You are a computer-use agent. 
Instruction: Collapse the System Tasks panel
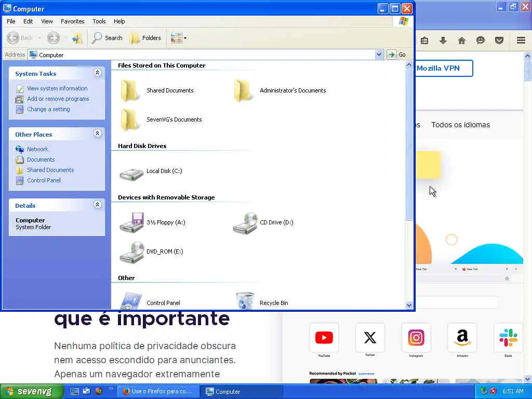pos(97,73)
